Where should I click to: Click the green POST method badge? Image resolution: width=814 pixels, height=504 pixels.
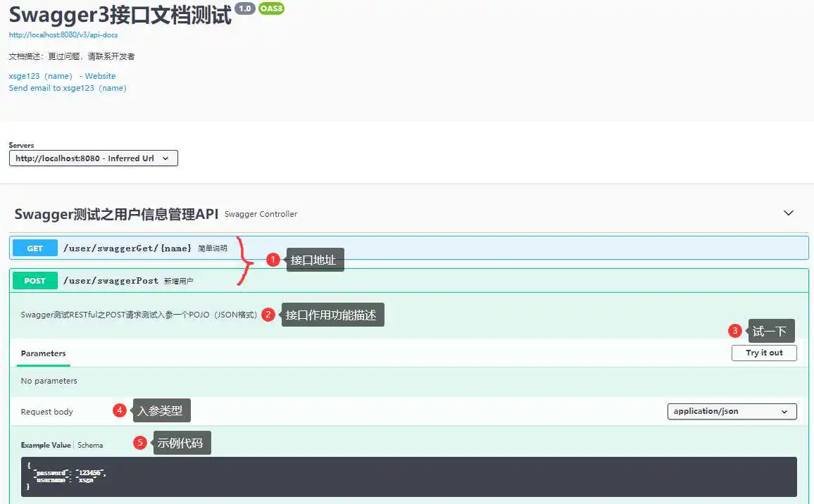(x=35, y=281)
